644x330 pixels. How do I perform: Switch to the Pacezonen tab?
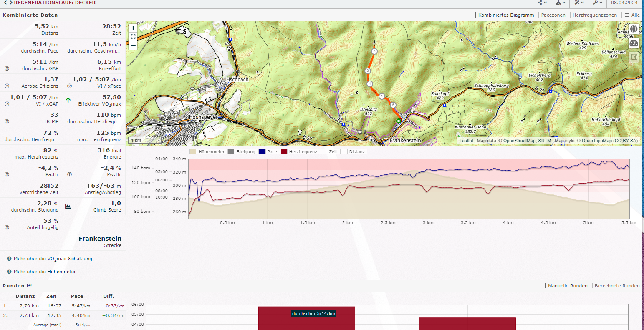553,15
